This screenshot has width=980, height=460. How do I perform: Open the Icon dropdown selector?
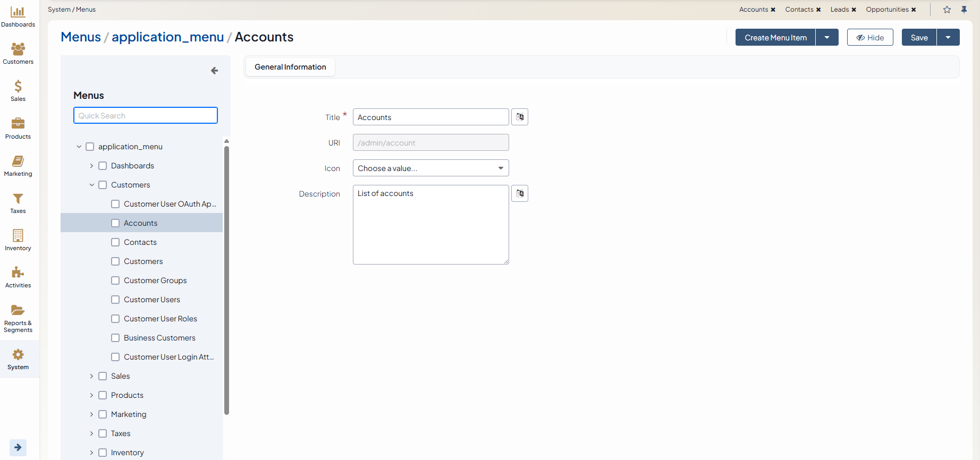tap(430, 168)
